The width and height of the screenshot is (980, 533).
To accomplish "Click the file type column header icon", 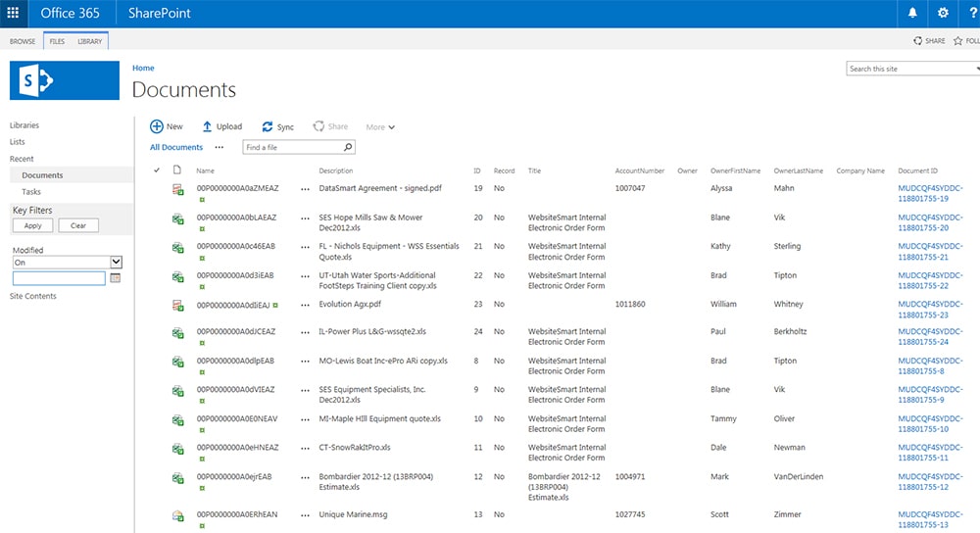I will [176, 170].
